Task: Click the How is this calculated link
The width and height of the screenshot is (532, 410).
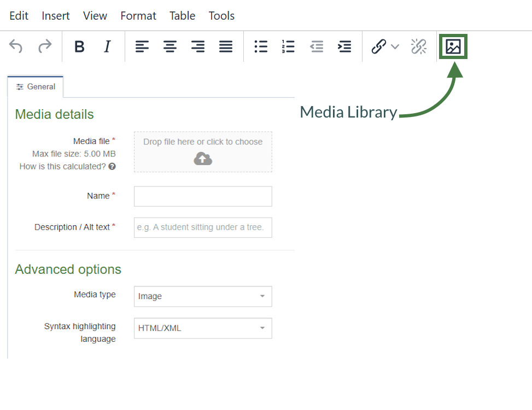Action: (62, 166)
